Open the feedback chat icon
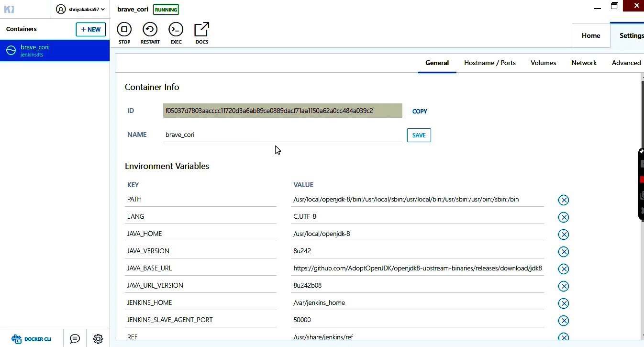 point(75,339)
